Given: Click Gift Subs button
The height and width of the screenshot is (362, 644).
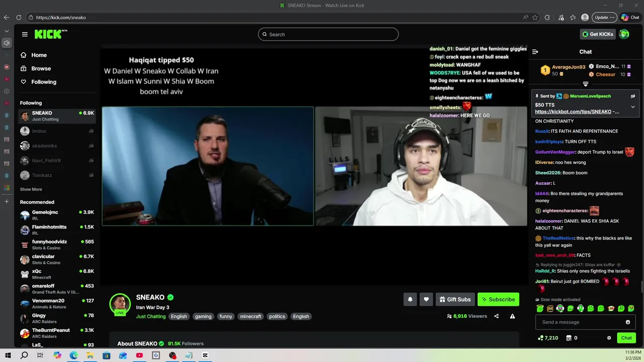Looking at the screenshot, I should click(x=455, y=300).
